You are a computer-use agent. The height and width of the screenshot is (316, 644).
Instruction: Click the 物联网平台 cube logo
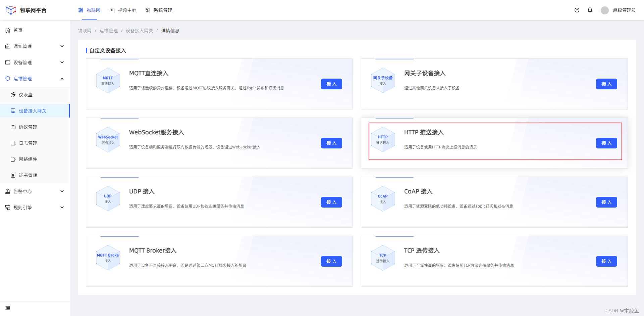(x=11, y=10)
